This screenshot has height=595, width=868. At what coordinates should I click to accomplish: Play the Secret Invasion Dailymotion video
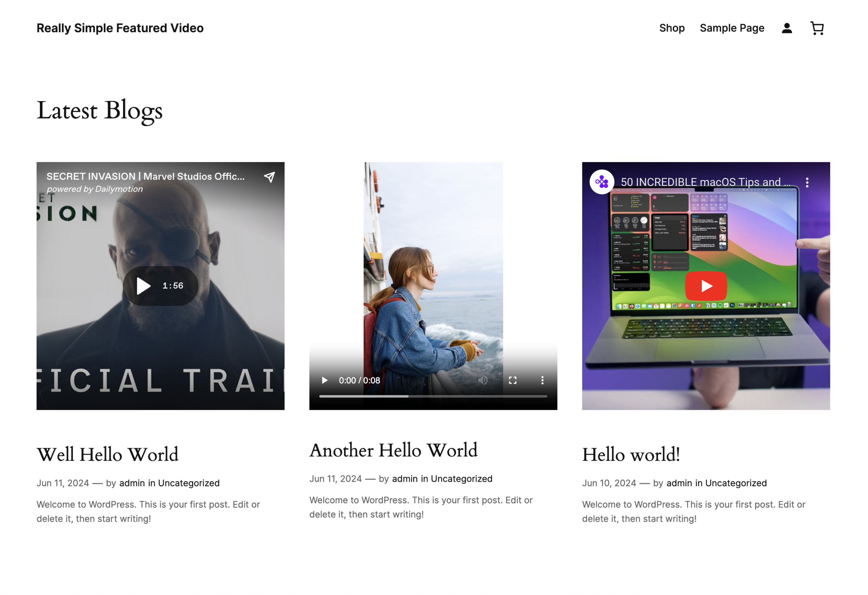[x=161, y=286]
